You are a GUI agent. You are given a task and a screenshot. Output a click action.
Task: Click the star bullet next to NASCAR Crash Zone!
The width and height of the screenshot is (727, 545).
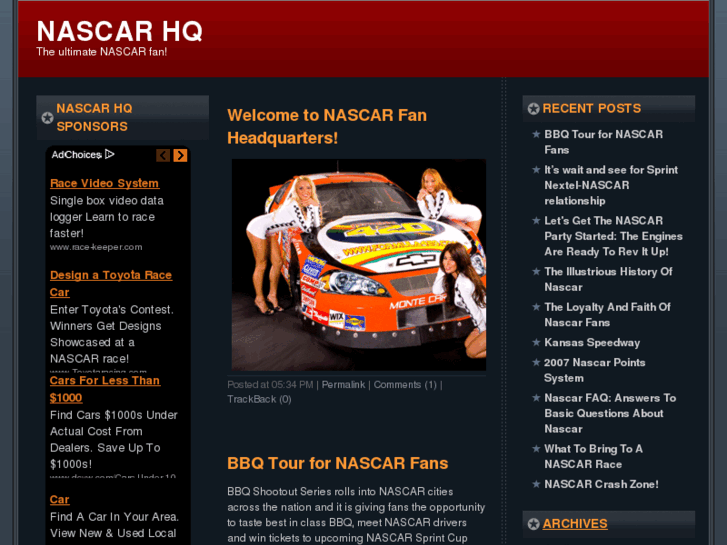pyautogui.click(x=536, y=484)
